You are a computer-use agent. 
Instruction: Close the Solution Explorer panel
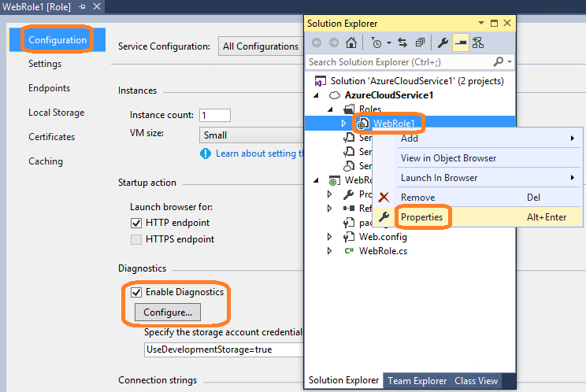point(507,23)
